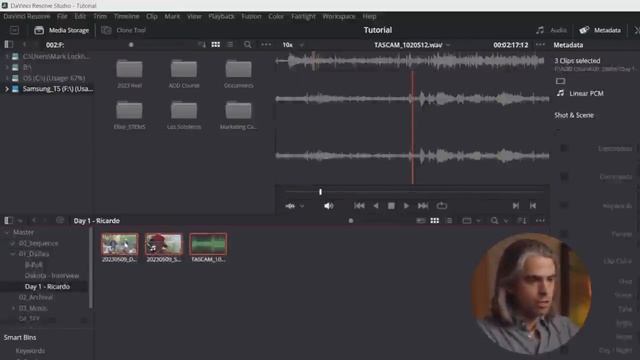Toggle loop playback
The width and height of the screenshot is (640, 360).
coord(442,206)
